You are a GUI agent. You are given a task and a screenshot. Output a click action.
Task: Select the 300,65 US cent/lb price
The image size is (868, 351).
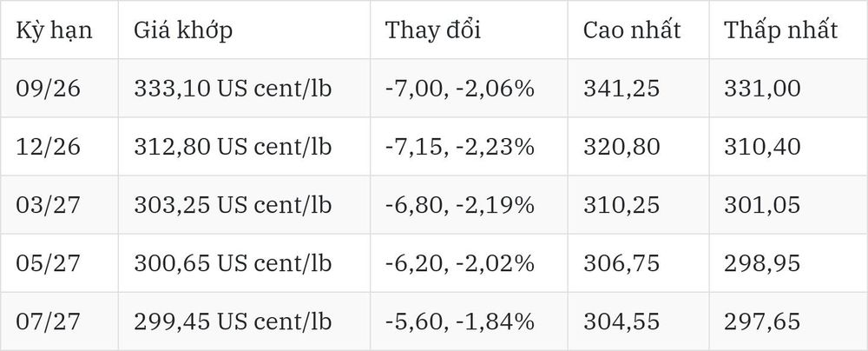233,263
